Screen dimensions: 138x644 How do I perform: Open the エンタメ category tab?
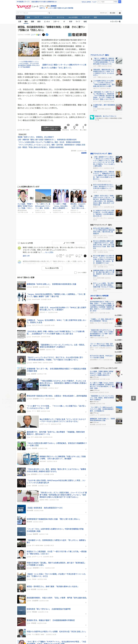(x=47, y=21)
